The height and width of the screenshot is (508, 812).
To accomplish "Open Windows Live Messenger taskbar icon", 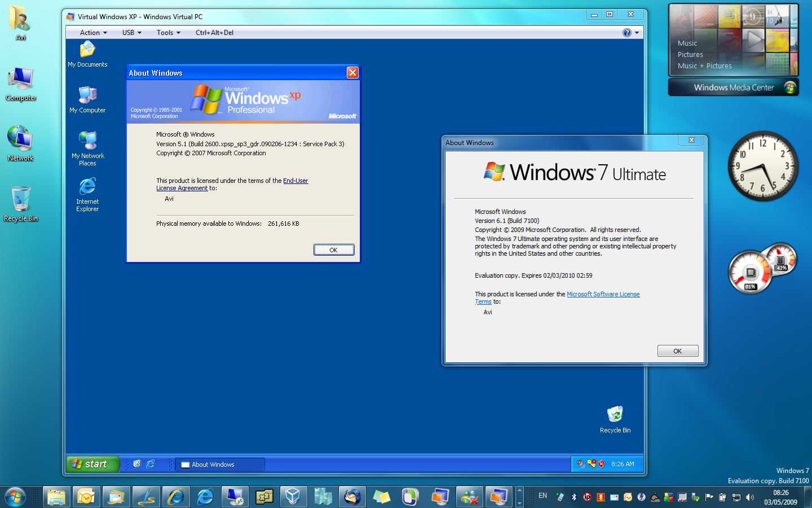I will [470, 497].
